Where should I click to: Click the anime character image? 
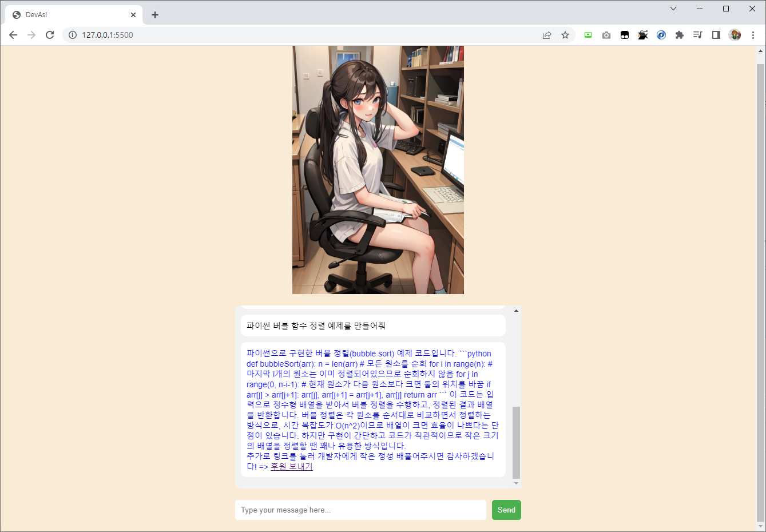click(378, 170)
